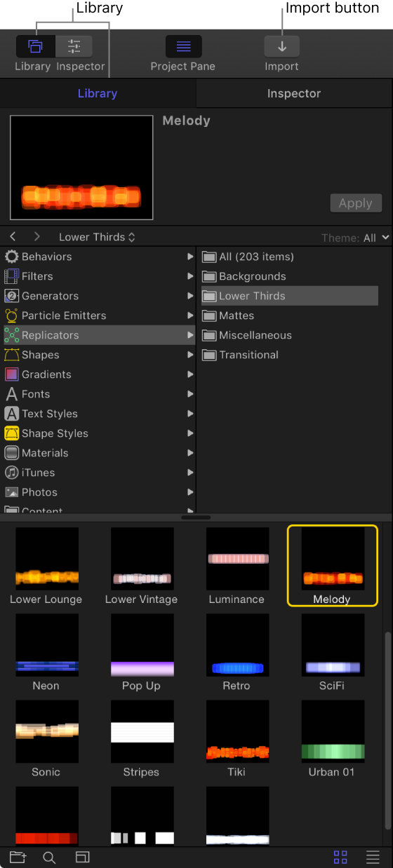
Task: Select the Behaviors gear icon
Action: pyautogui.click(x=11, y=257)
